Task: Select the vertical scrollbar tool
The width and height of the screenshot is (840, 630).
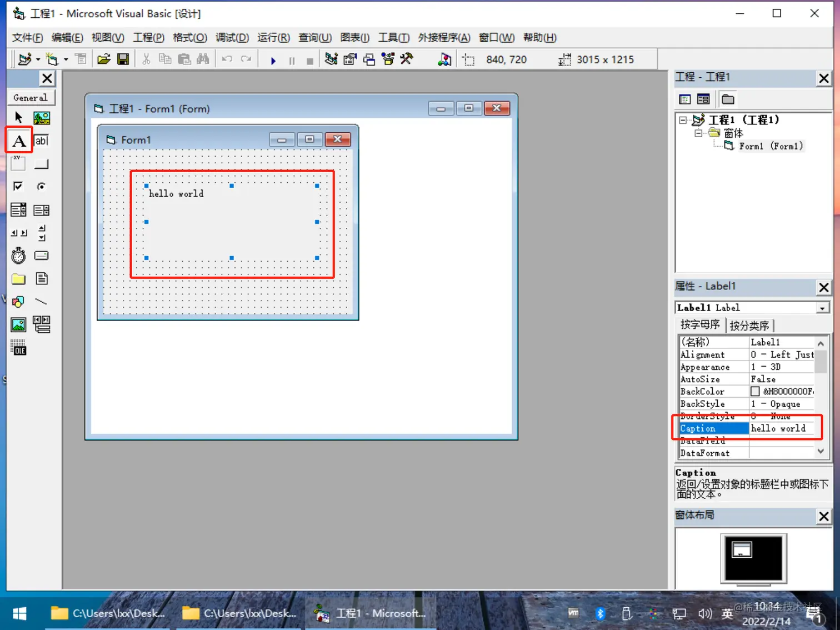Action: tap(42, 233)
